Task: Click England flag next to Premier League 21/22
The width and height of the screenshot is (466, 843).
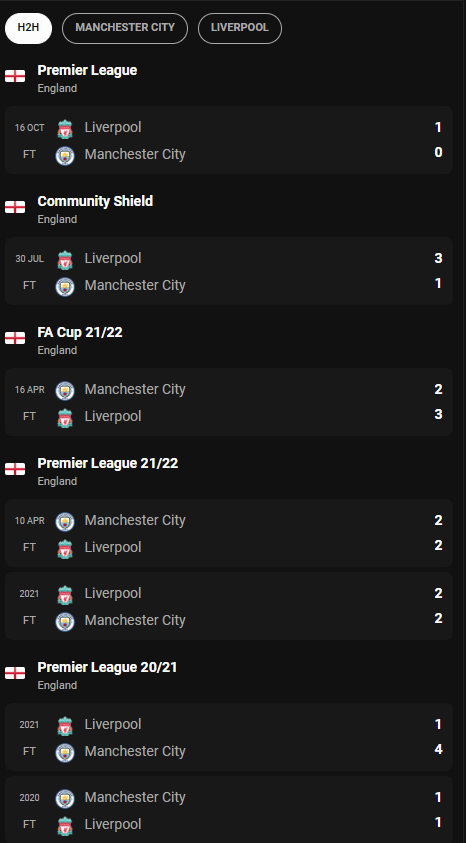Action: pos(15,469)
